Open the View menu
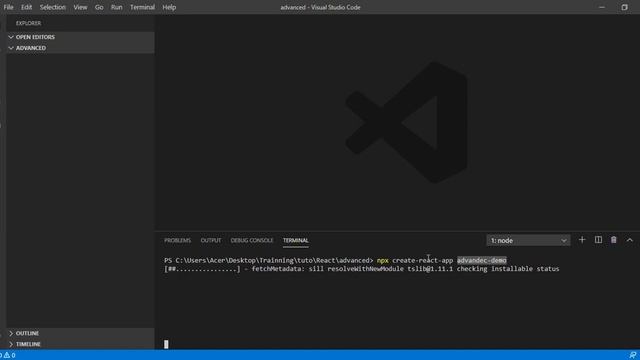640x360 pixels. click(x=80, y=7)
